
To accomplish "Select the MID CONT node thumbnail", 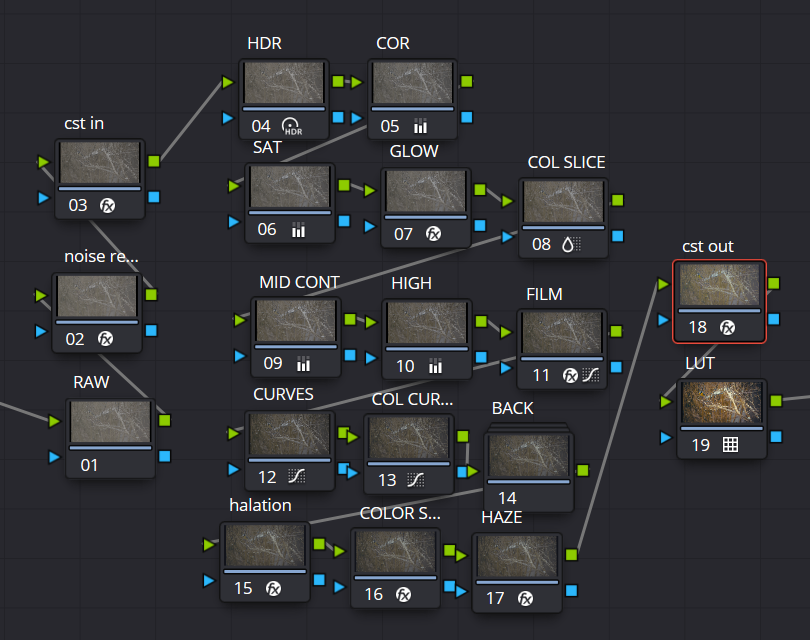I will click(x=296, y=322).
